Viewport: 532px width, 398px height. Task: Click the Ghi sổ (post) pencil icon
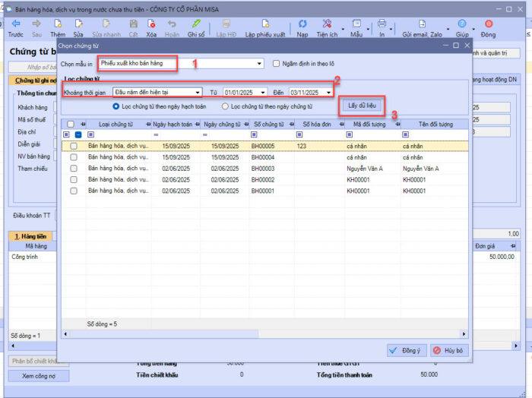click(196, 24)
